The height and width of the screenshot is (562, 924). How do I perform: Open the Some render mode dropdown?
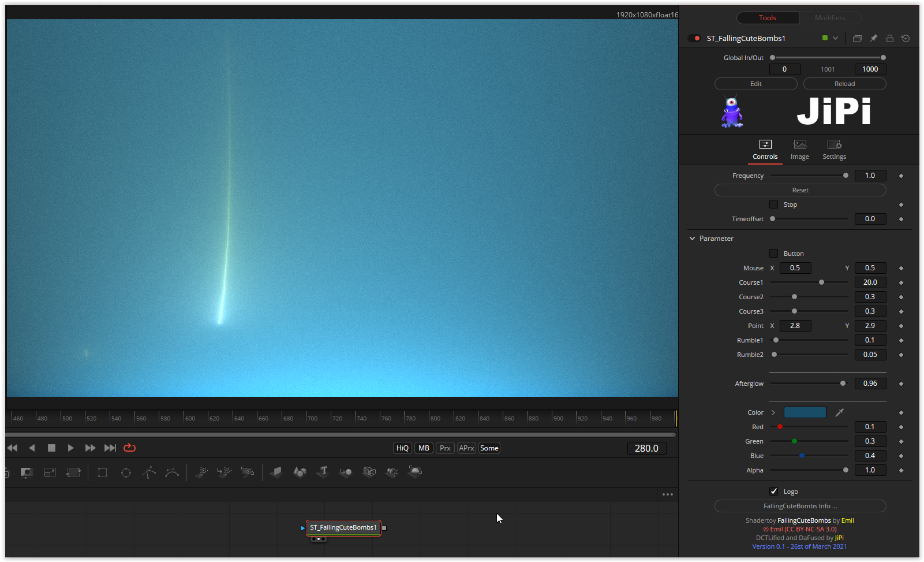click(489, 448)
